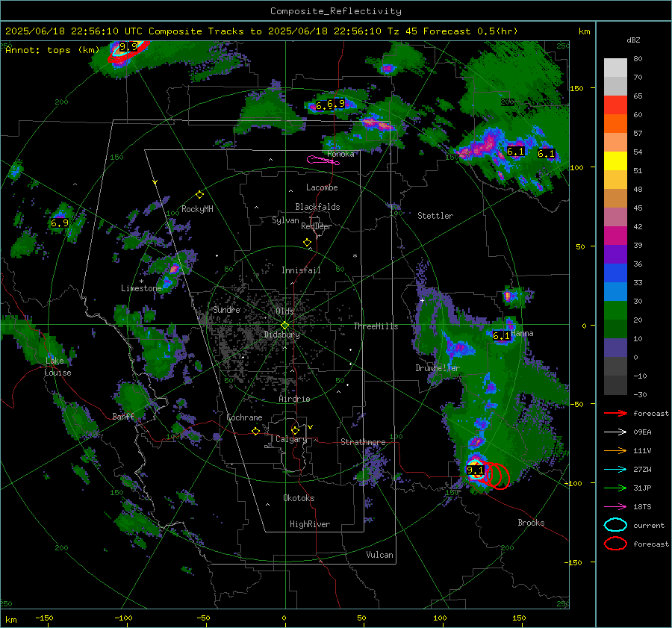This screenshot has width=672, height=628.
Task: Click the Blackfalds town label
Action: point(317,207)
